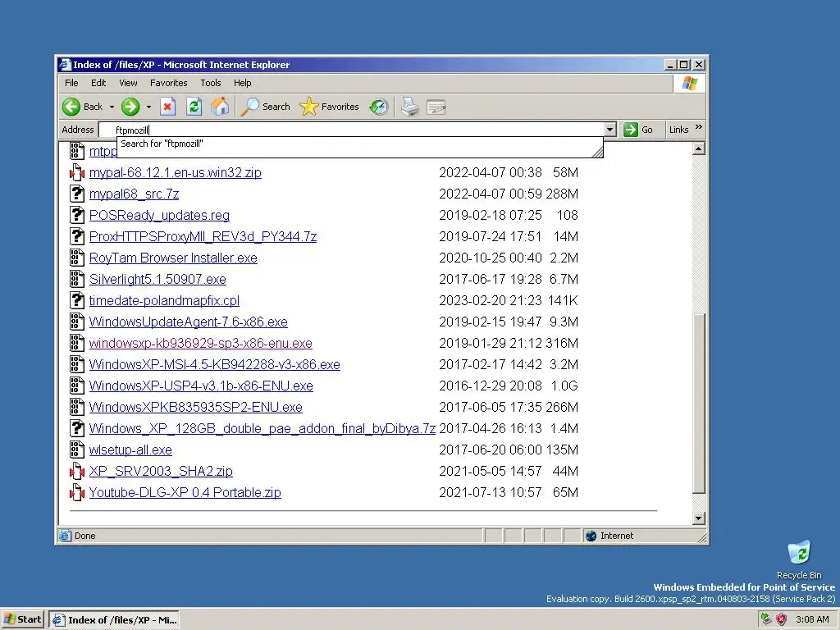Download WindowsXPKB835935SP2-ENU.exe
Viewport: 840px width, 630px height.
(x=195, y=408)
